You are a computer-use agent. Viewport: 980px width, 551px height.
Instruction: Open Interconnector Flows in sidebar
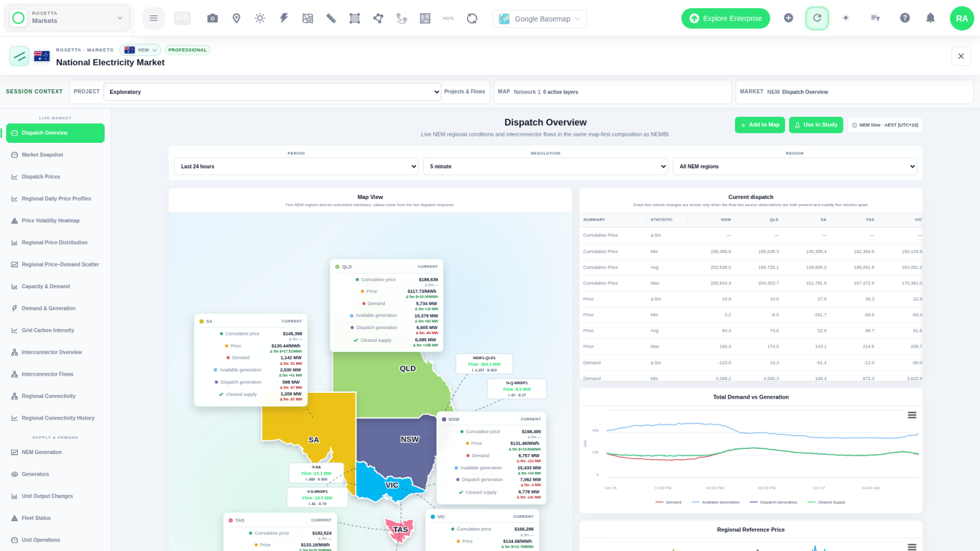pyautogui.click(x=55, y=374)
